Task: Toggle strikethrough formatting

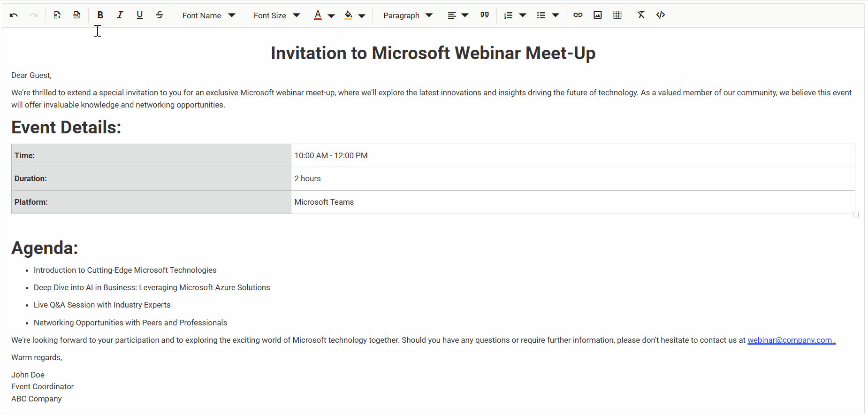Action: (160, 15)
